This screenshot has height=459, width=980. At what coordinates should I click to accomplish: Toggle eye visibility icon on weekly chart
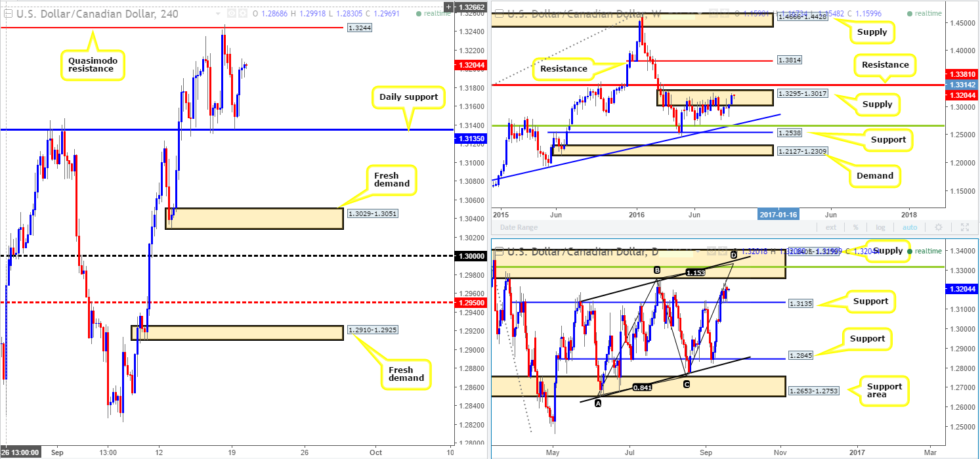point(713,13)
